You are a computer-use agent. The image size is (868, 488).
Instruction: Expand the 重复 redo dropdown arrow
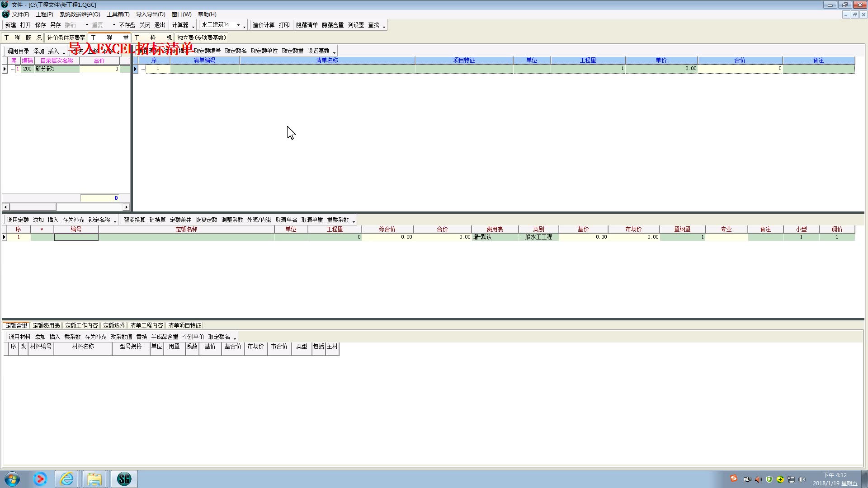pyautogui.click(x=114, y=25)
